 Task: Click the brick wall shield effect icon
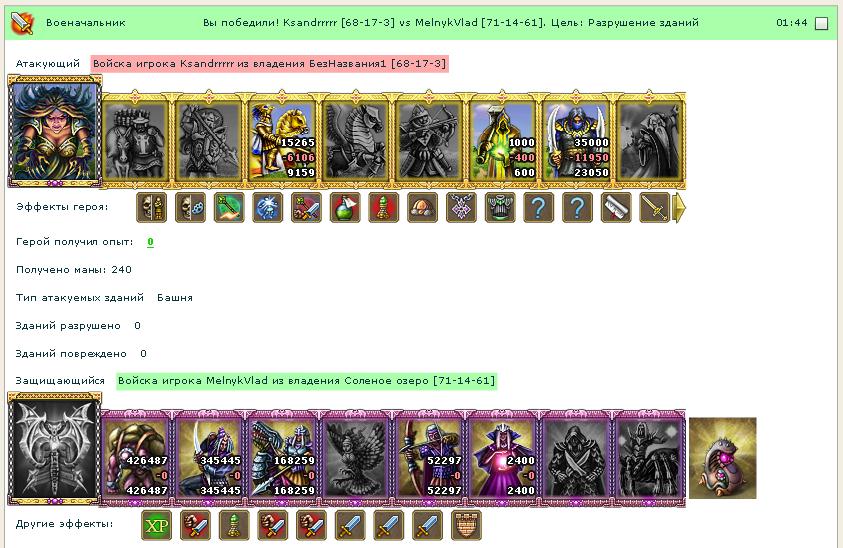[466, 525]
